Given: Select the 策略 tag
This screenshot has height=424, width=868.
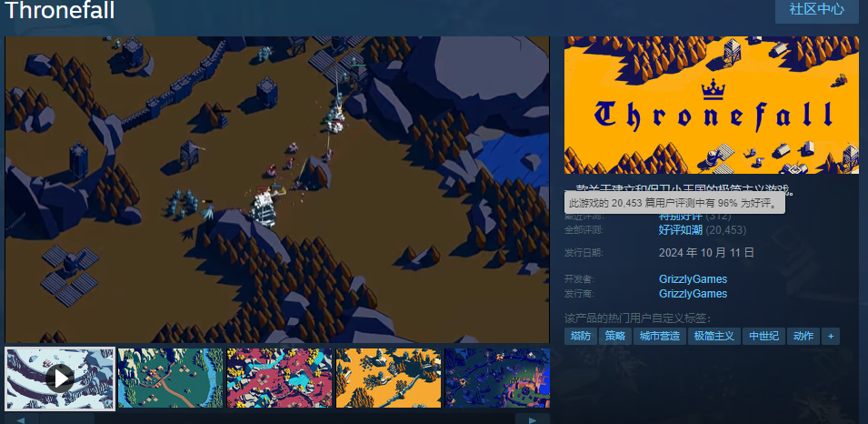Looking at the screenshot, I should pos(615,336).
